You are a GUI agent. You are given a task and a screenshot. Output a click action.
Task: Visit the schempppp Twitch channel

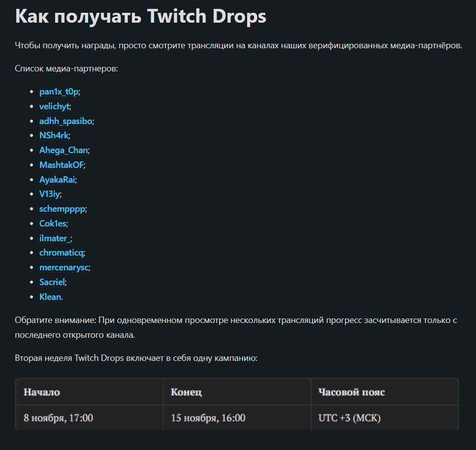(62, 209)
